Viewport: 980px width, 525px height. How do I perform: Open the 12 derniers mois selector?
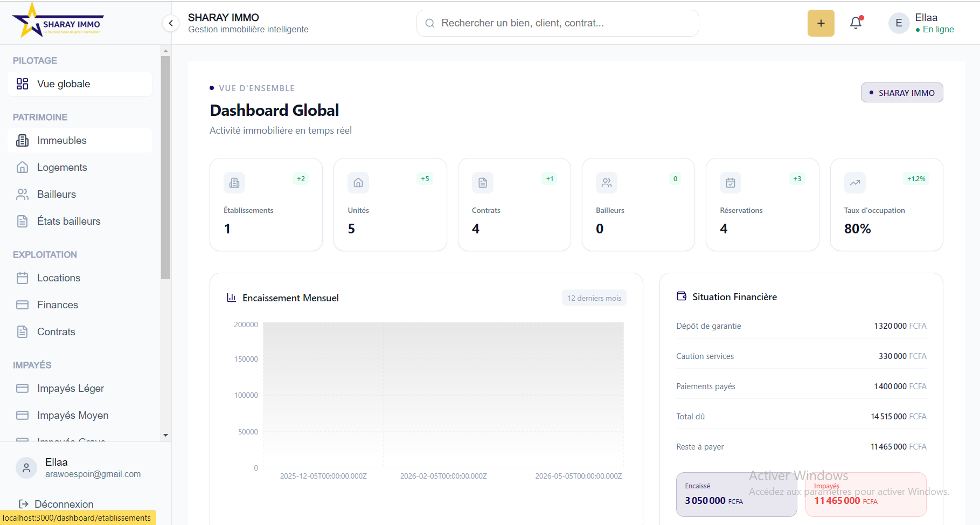pos(594,298)
